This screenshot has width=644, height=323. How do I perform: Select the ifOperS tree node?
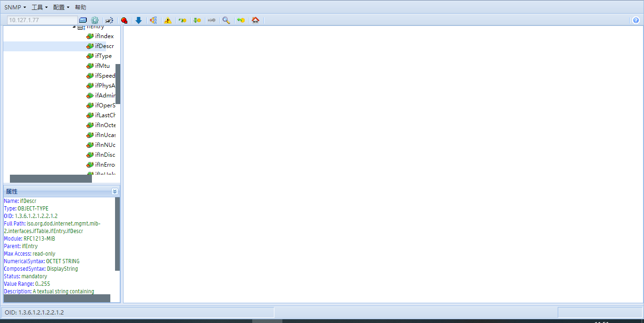point(105,105)
